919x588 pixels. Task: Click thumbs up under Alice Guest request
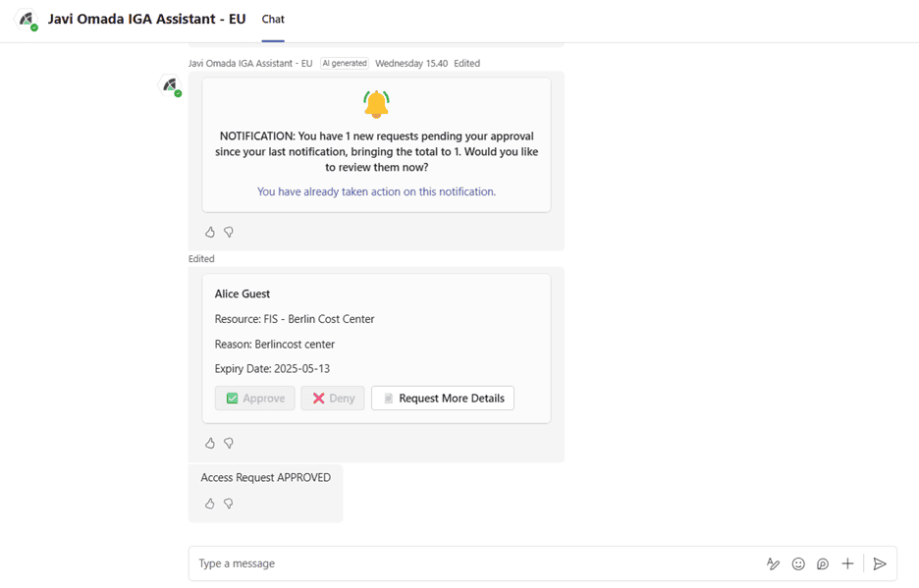[x=210, y=443]
